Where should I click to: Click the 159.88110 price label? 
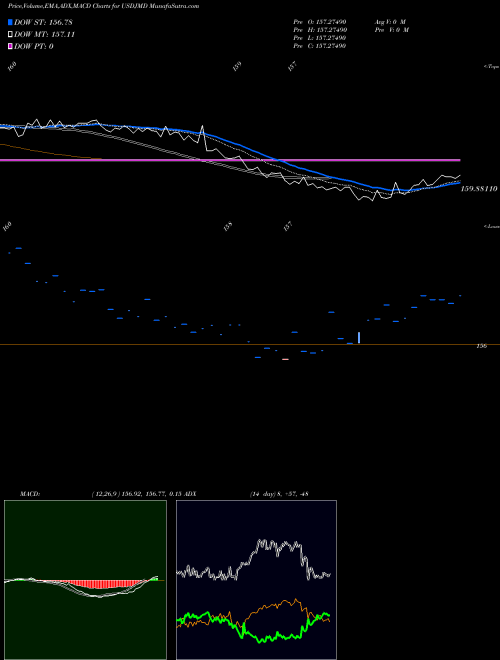point(479,189)
